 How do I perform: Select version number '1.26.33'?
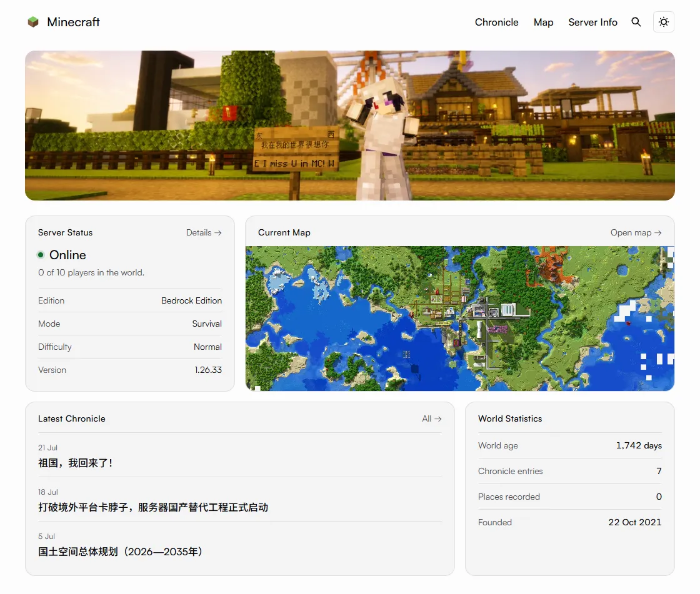pos(208,370)
